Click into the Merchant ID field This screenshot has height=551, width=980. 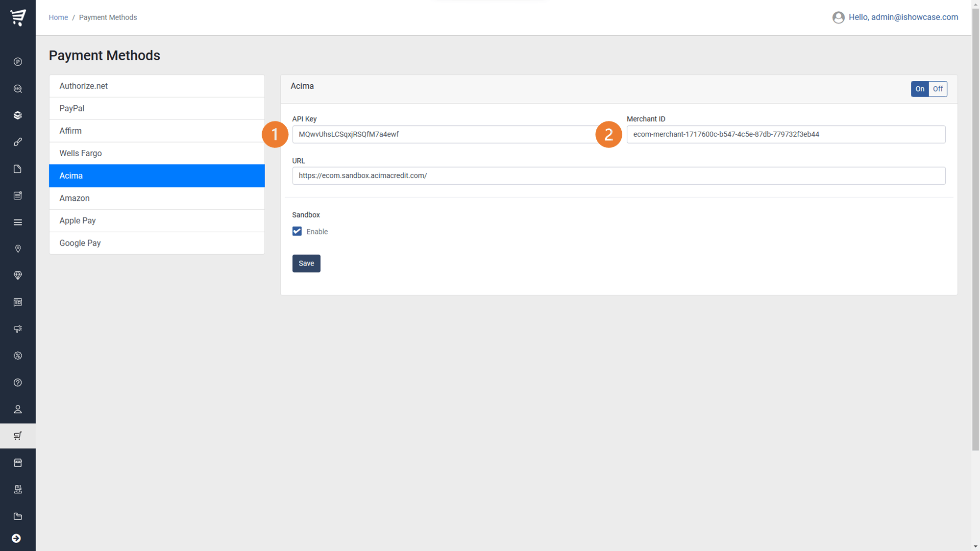point(786,134)
